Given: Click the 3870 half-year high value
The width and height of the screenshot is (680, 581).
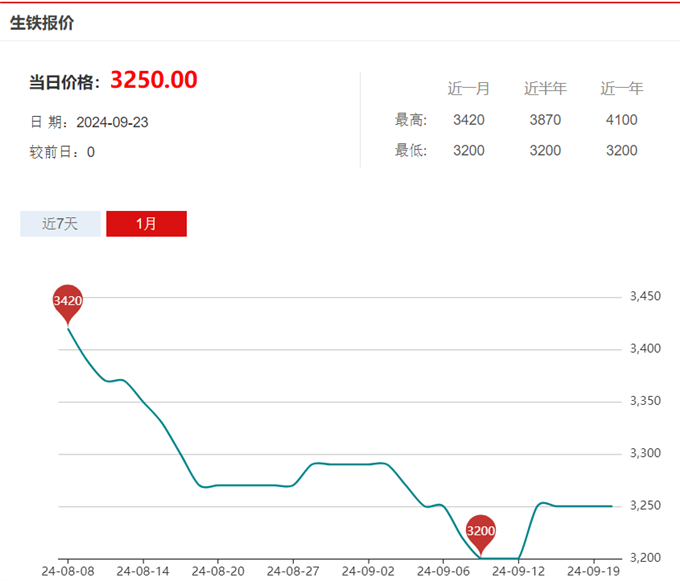Looking at the screenshot, I should [545, 120].
